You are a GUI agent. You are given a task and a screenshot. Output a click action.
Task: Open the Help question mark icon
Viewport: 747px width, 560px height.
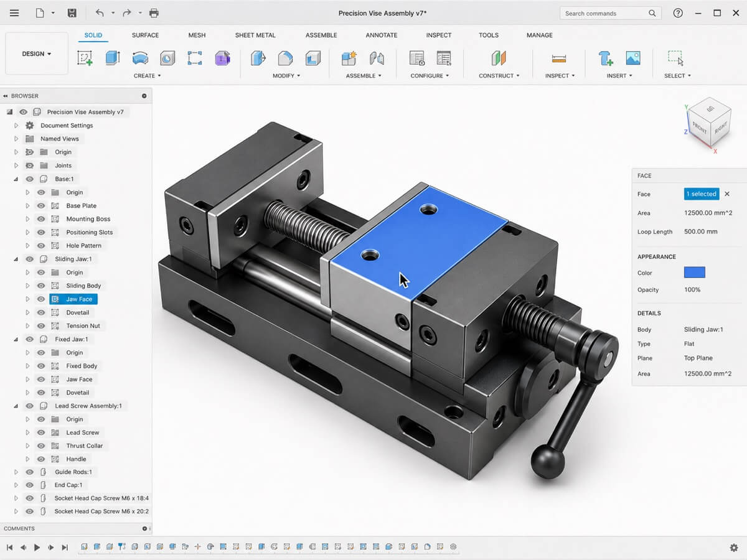tap(678, 13)
